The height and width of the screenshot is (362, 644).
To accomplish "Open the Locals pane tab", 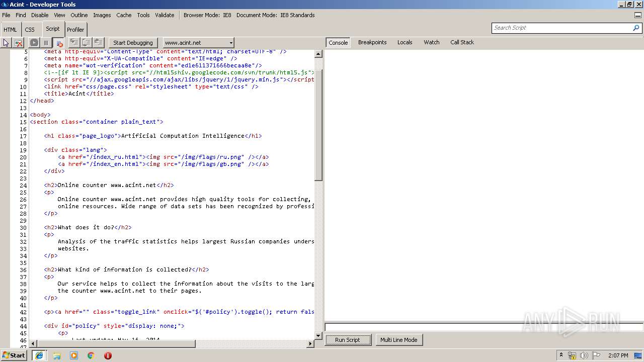I will click(x=405, y=42).
